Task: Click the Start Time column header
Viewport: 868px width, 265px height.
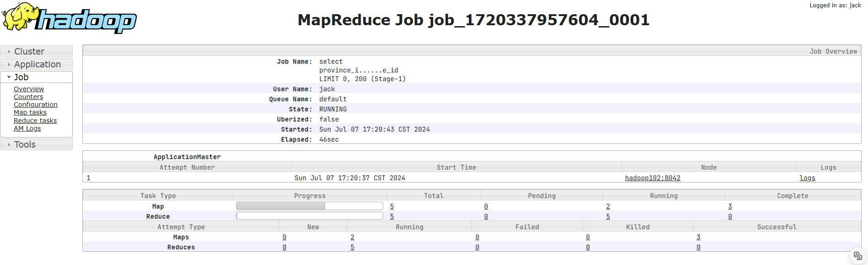Action: 456,167
